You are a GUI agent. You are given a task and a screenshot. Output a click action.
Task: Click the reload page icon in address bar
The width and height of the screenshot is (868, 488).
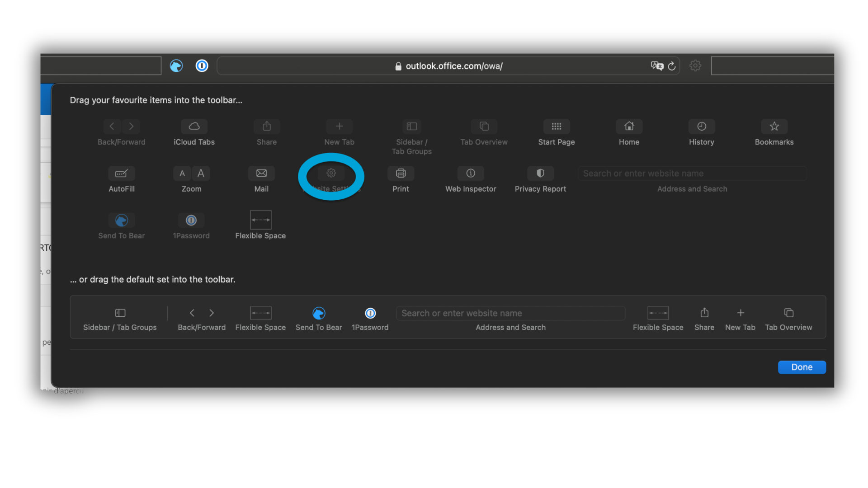[x=672, y=66]
